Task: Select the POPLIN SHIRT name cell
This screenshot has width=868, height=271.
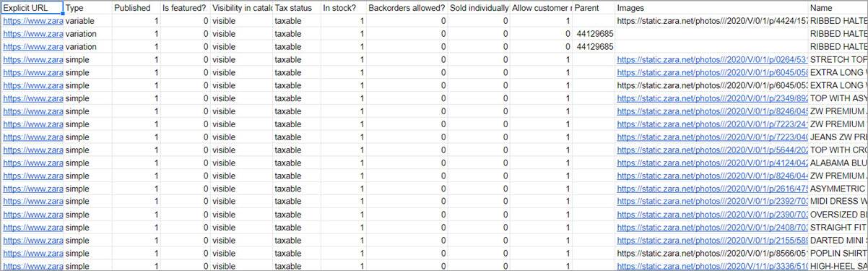Action: coord(838,254)
